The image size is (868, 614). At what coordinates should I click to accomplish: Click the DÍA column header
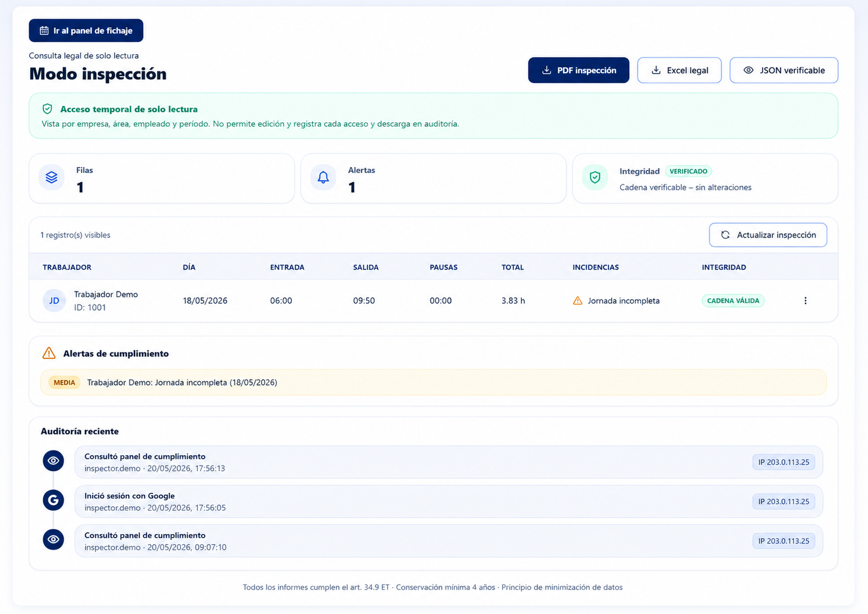tap(189, 268)
